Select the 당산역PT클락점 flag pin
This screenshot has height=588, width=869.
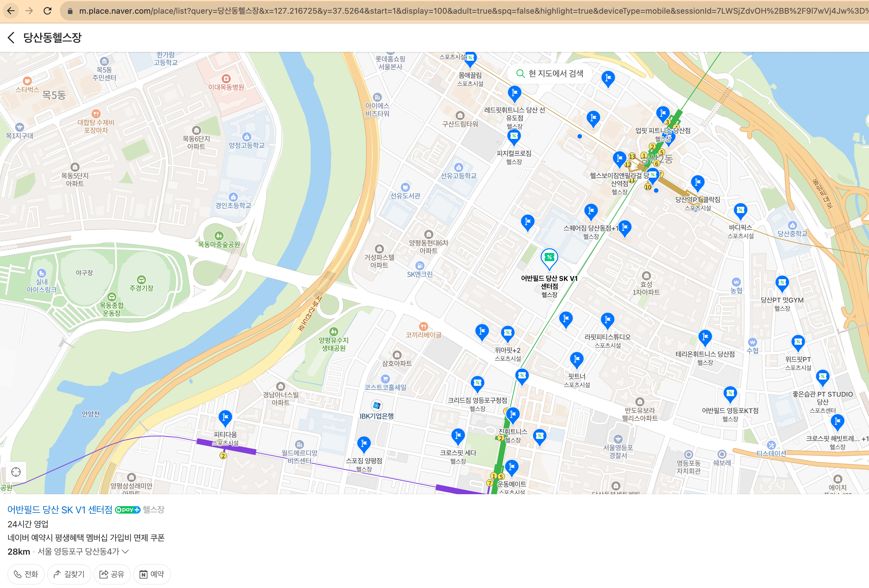click(x=698, y=184)
